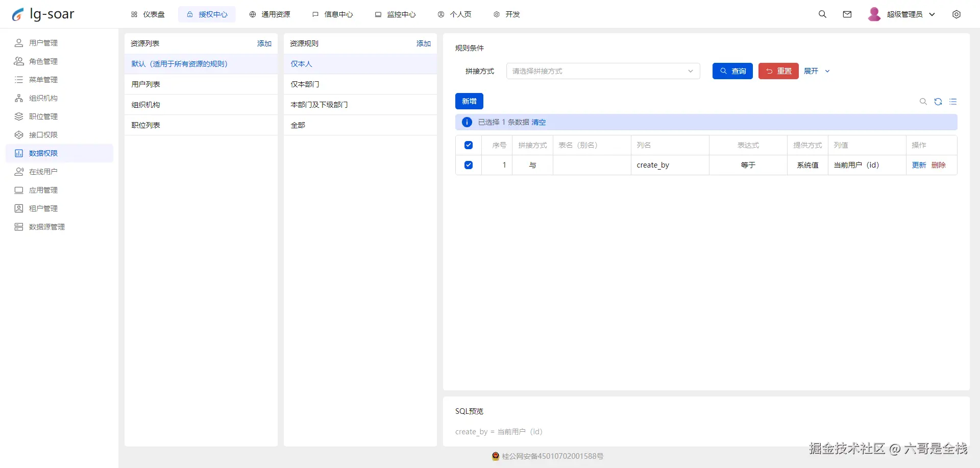The width and height of the screenshot is (980, 468).
Task: Click the 删除 link in the operation column
Action: [939, 165]
